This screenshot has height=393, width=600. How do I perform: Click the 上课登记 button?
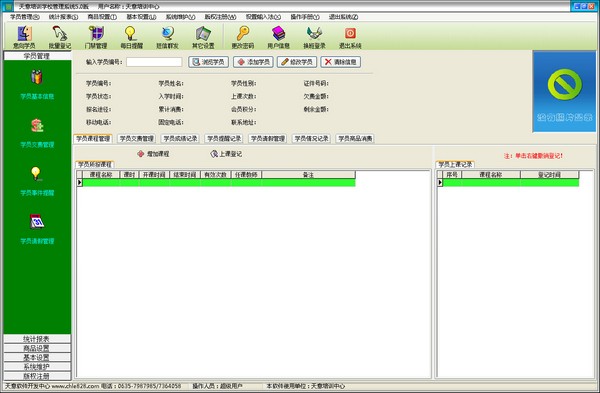pos(226,154)
